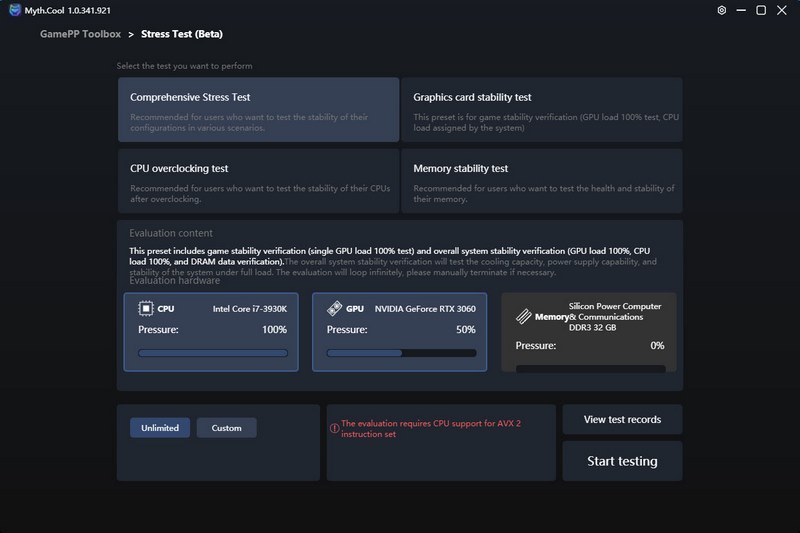800x533 pixels.
Task: Click the Myth.Cool 1.0.341.921 title text
Action: (67, 10)
